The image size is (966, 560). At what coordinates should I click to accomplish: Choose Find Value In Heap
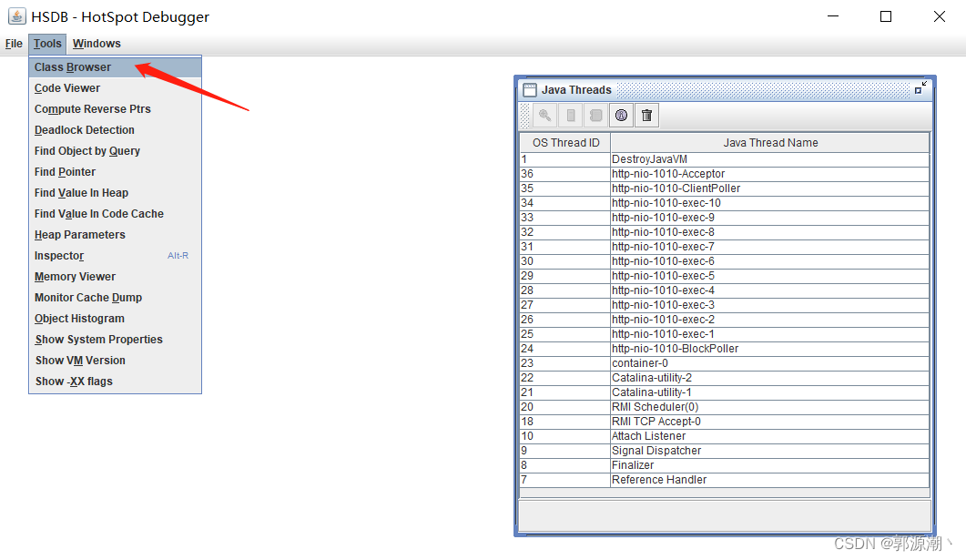116,193
